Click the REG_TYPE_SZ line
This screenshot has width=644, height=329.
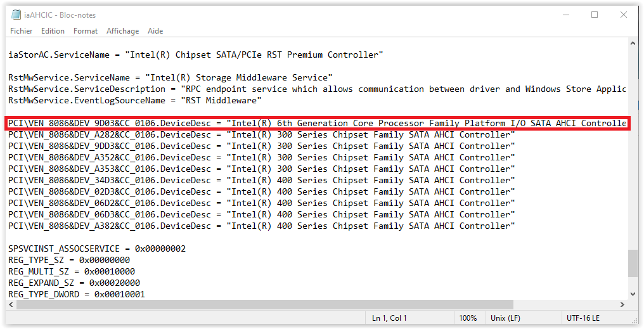tap(69, 260)
